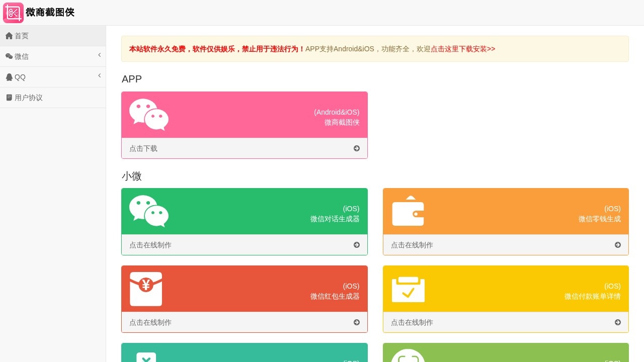
Task: Select the QQ sidebar item
Action: [x=20, y=77]
